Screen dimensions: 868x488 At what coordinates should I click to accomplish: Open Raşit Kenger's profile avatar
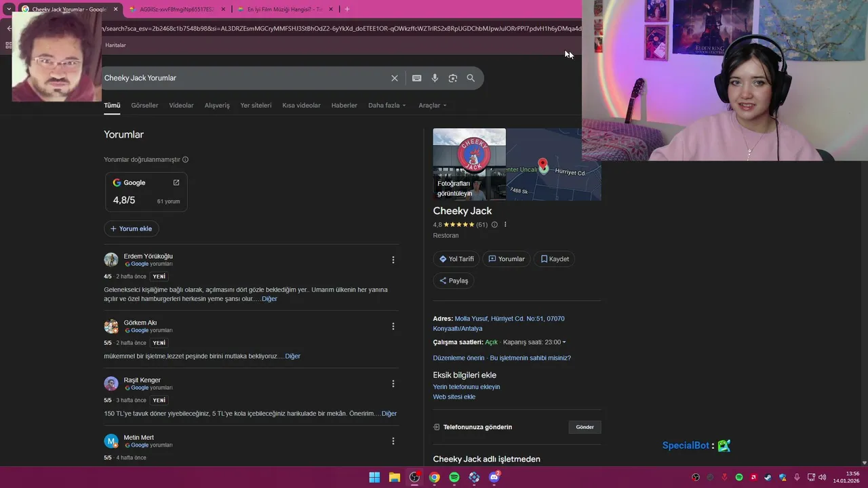coord(111,384)
